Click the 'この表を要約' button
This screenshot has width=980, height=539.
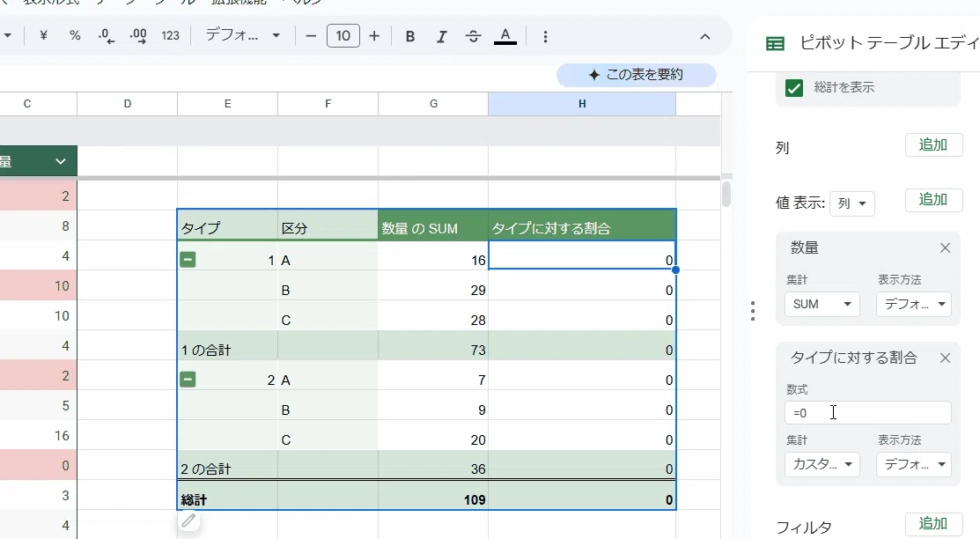637,75
